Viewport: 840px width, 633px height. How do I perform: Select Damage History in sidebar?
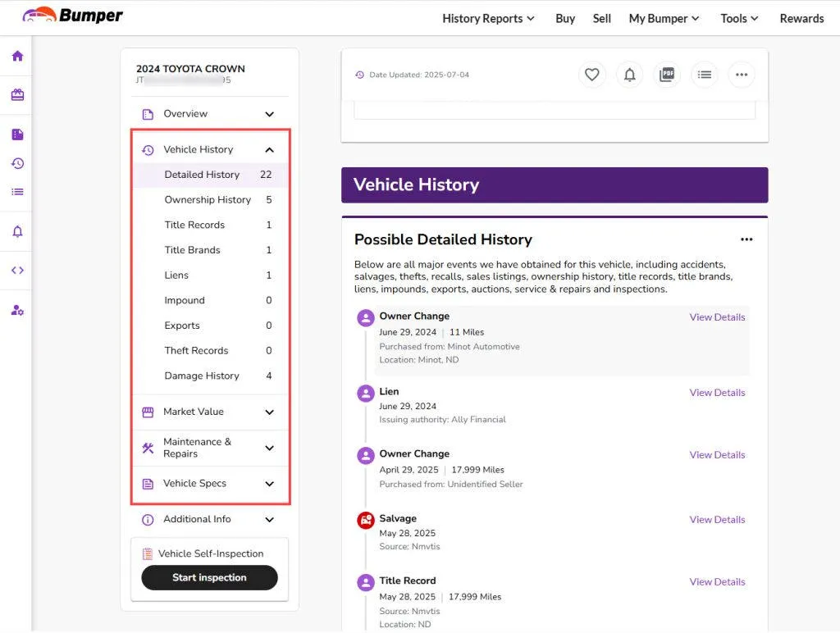(210, 376)
